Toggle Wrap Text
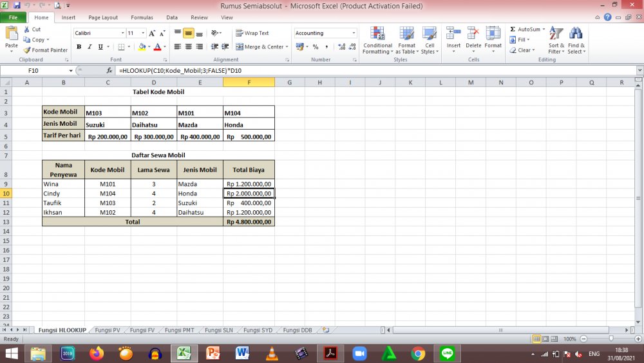The image size is (644, 363). point(252,34)
